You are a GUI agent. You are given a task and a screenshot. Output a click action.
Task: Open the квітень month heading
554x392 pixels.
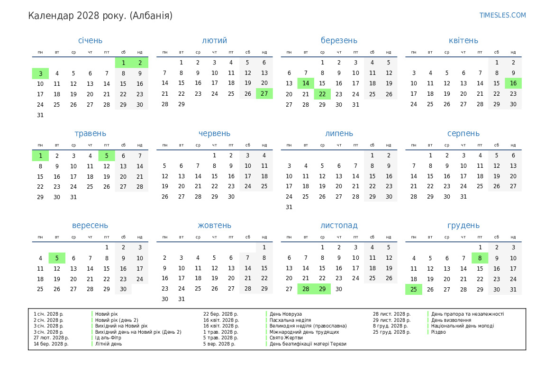[463, 41]
